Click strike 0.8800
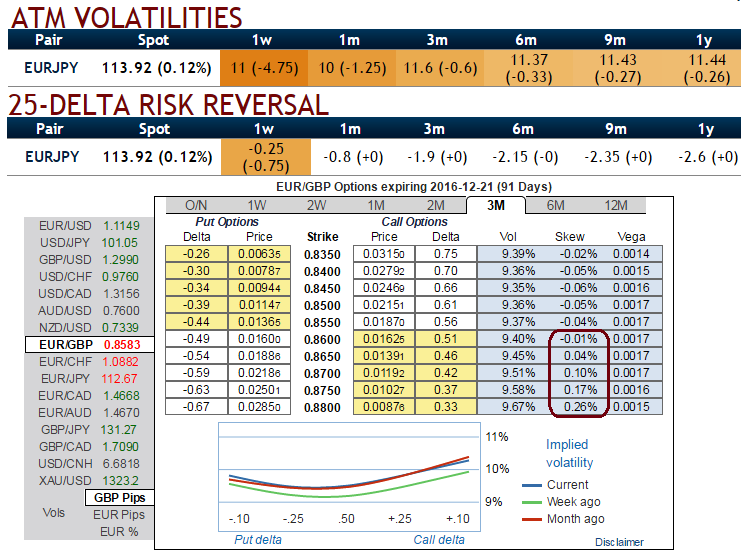This screenshot has width=741, height=553. (322, 407)
